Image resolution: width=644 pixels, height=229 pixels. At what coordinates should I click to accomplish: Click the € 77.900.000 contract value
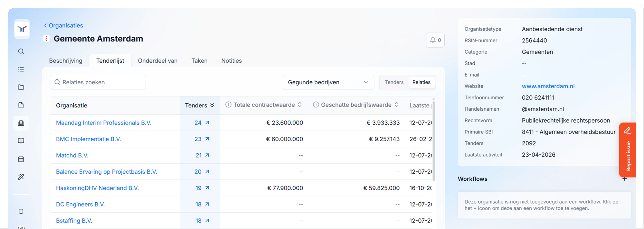pyautogui.click(x=285, y=188)
